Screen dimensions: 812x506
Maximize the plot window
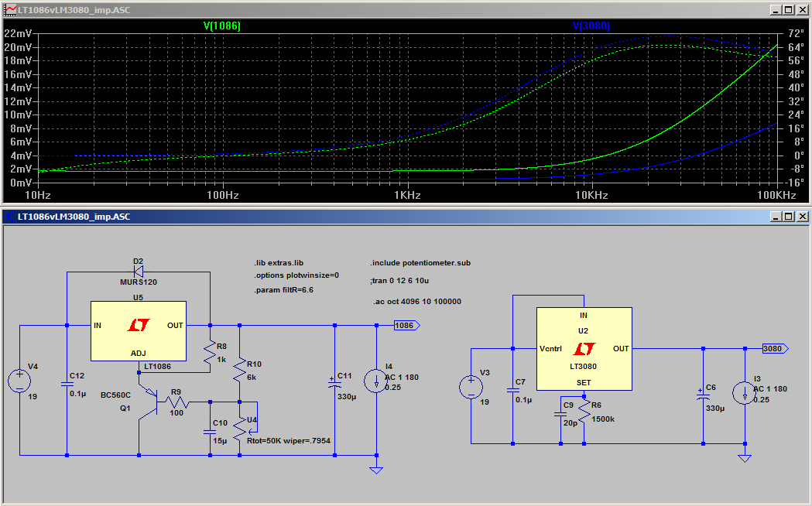[788, 10]
